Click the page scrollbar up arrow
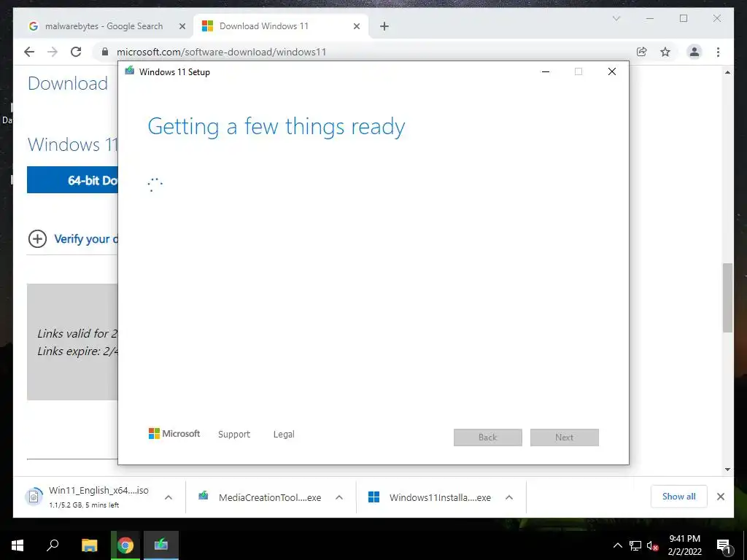Viewport: 747px width, 560px height. pyautogui.click(x=727, y=72)
